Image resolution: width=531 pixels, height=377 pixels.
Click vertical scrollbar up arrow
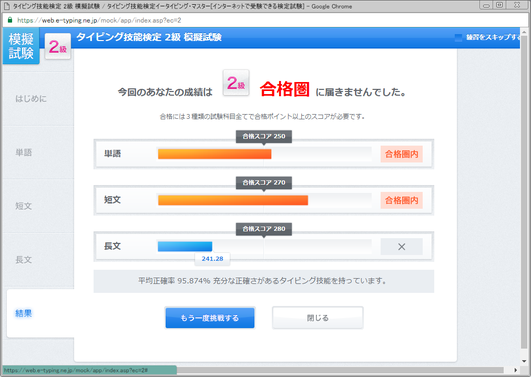point(524,32)
